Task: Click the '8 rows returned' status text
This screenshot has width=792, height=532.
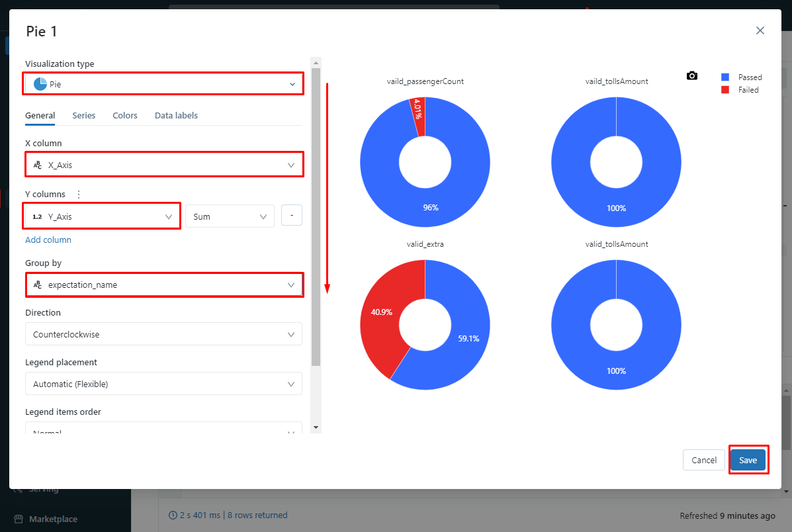Action: 257,515
